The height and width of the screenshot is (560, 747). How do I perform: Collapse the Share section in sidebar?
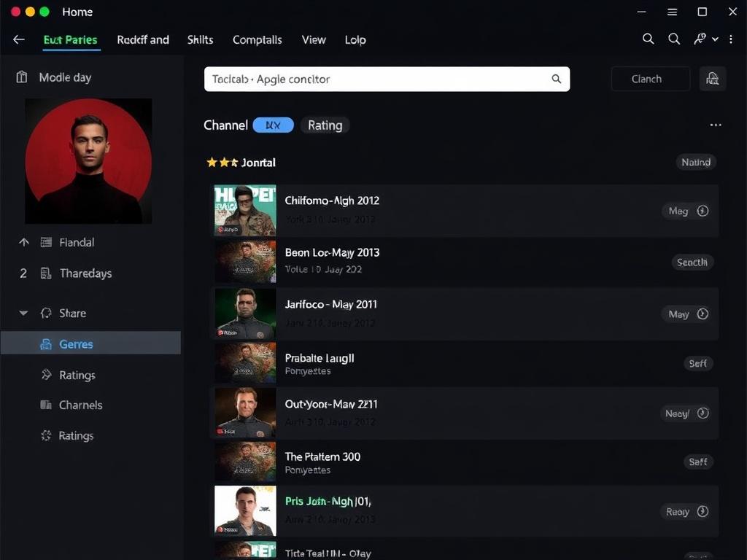click(x=23, y=313)
